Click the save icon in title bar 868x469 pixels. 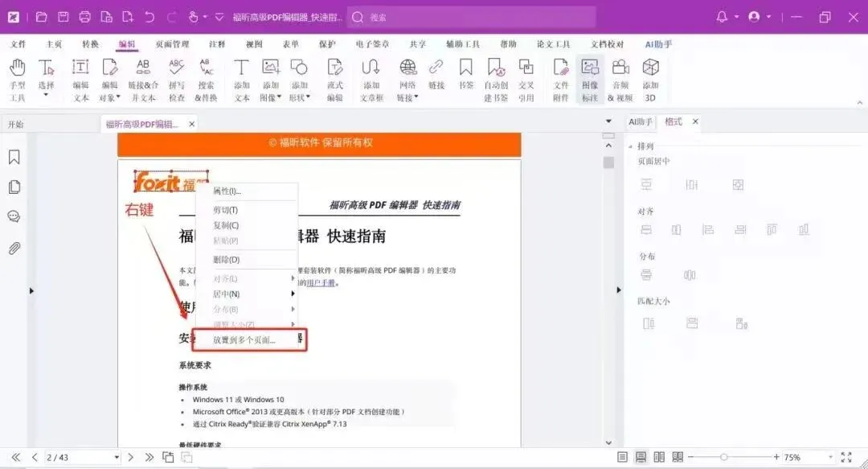point(63,17)
